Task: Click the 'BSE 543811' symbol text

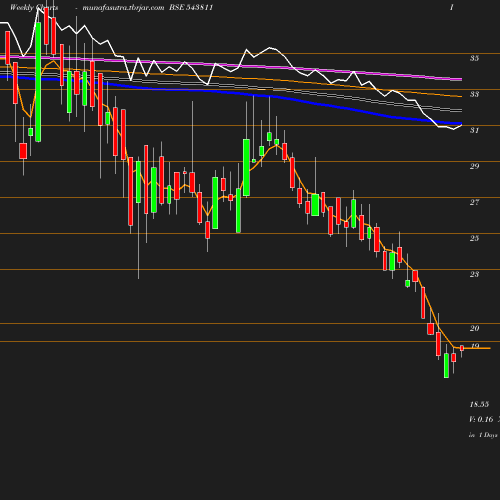Action: pyautogui.click(x=191, y=7)
